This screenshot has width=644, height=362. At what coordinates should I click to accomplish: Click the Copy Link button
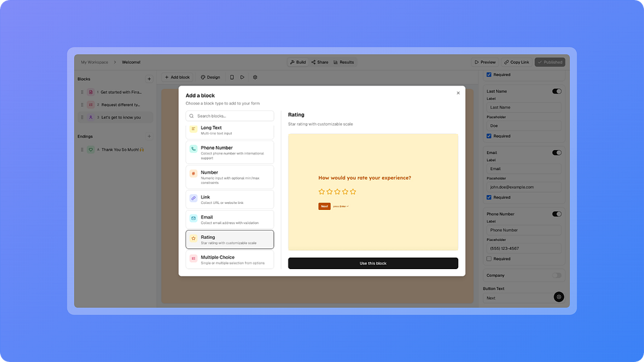point(517,62)
